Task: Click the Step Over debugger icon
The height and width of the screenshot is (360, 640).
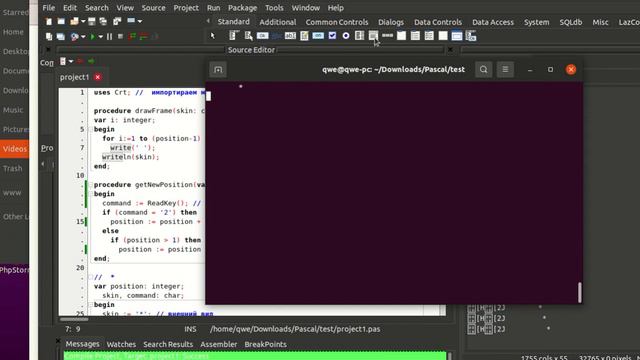Action: [x=144, y=37]
